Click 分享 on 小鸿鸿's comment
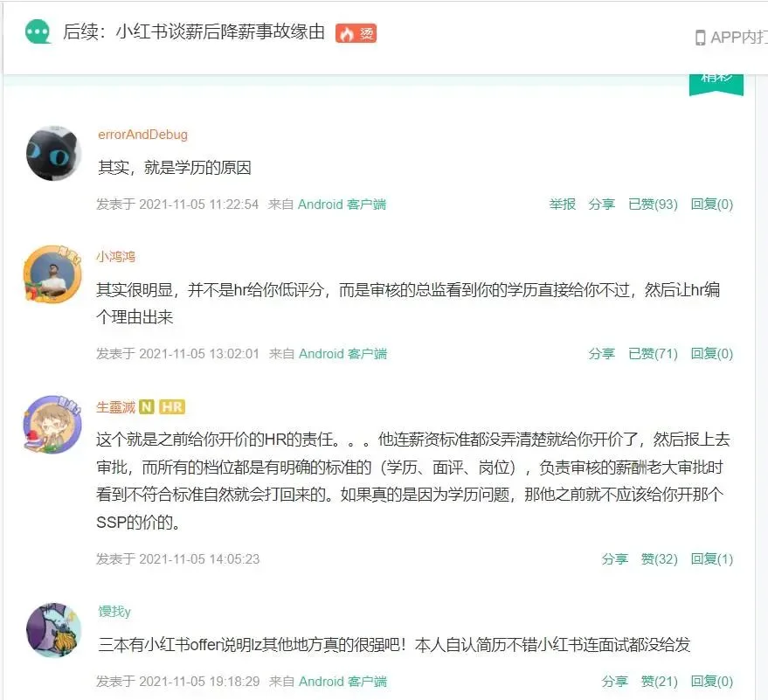The image size is (768, 700). tap(601, 354)
